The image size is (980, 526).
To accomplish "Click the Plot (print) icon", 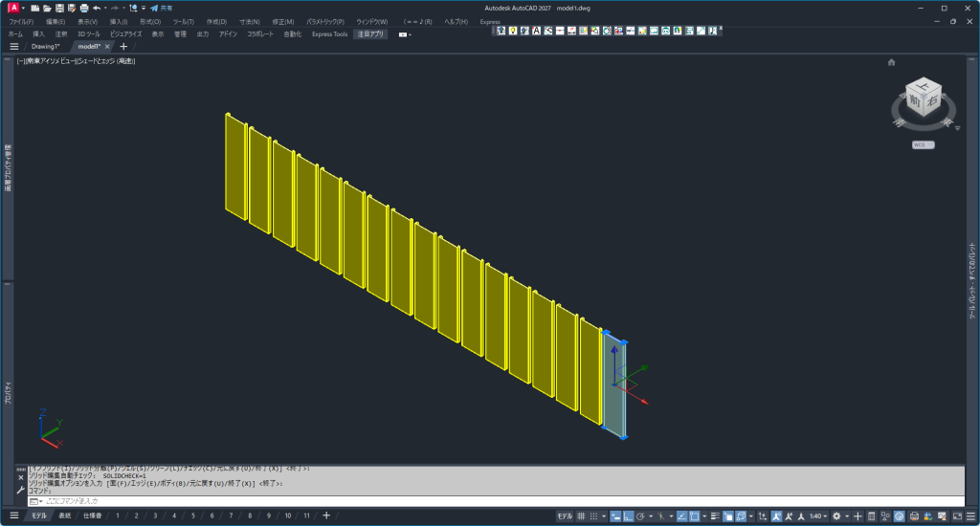I will (x=84, y=8).
